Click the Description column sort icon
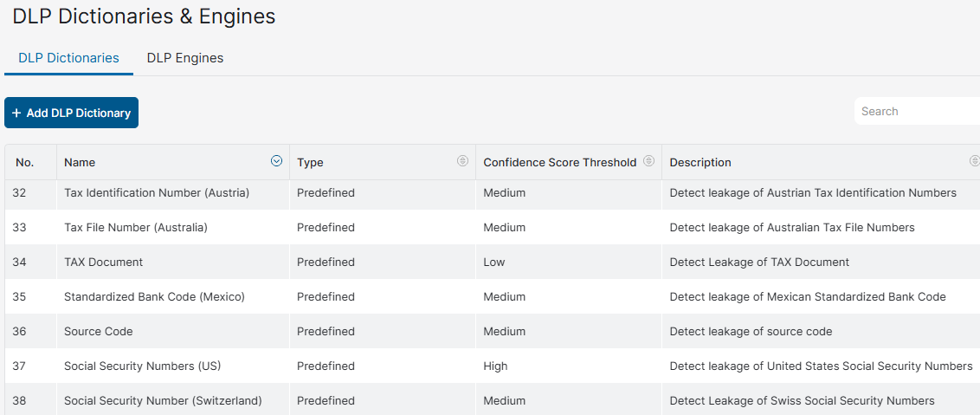Viewport: 980px width, 415px height. click(975, 161)
